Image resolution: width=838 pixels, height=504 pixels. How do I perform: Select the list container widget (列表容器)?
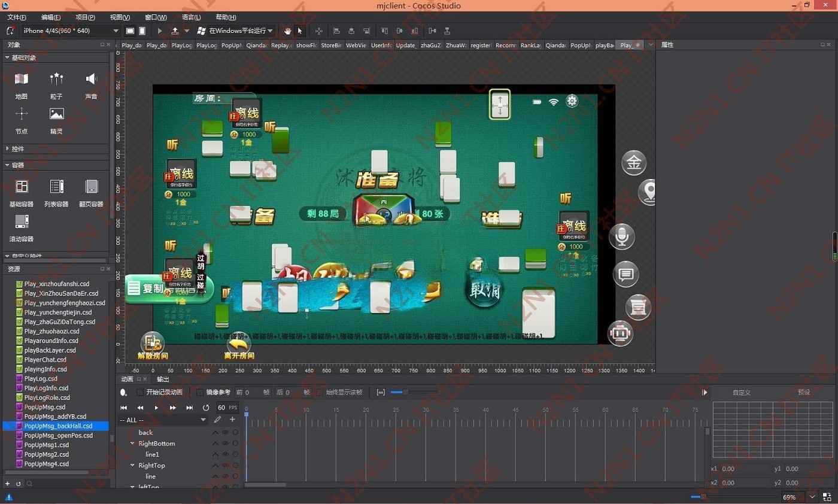click(x=56, y=193)
